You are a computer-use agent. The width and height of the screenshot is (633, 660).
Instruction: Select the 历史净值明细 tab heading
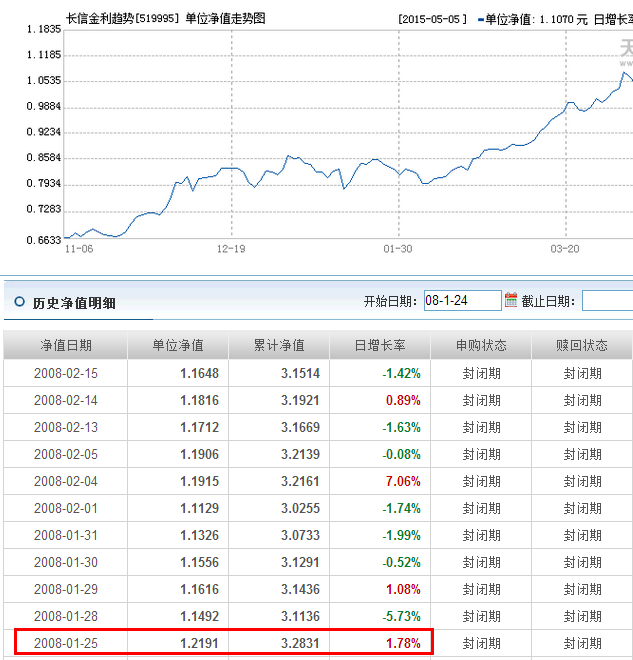pos(74,302)
